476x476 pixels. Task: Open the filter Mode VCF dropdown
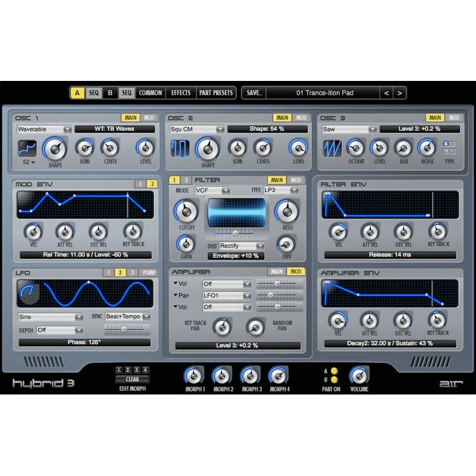212,190
